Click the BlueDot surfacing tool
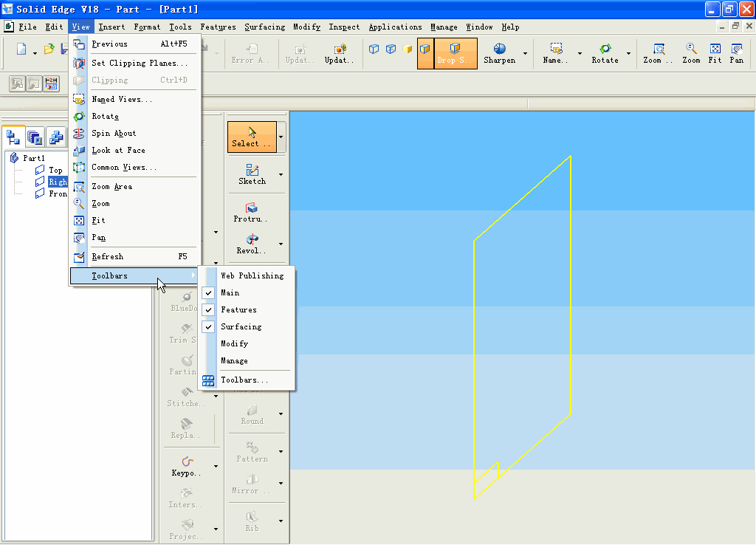This screenshot has height=545, width=756. click(x=184, y=302)
